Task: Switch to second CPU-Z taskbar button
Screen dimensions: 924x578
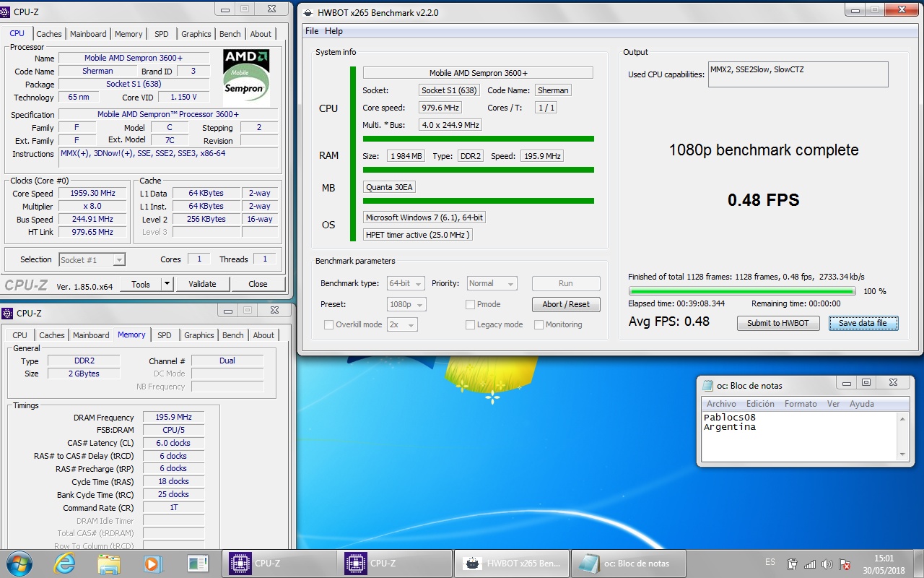Action: pyautogui.click(x=394, y=564)
